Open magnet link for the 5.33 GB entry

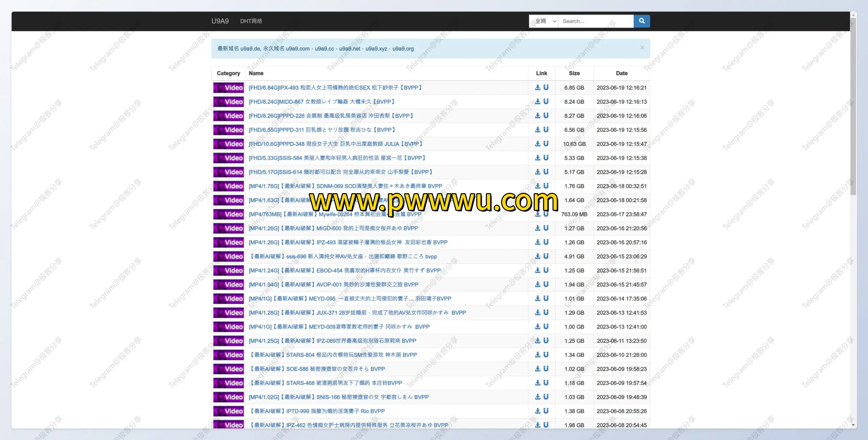click(x=546, y=158)
